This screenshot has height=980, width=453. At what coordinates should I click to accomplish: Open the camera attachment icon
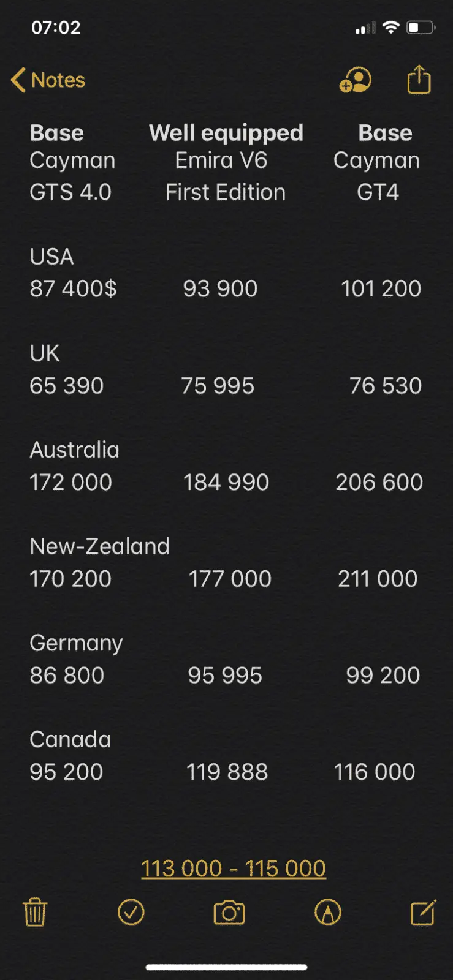229,913
